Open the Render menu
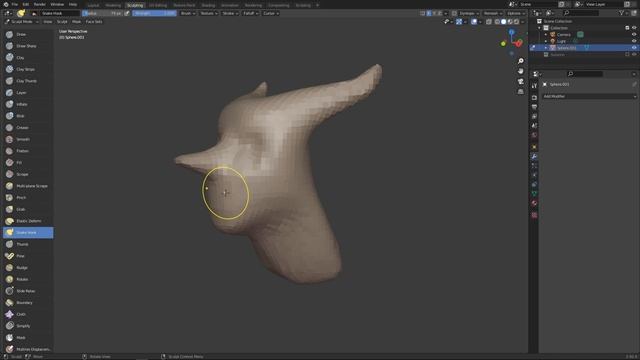Image resolution: width=640 pixels, height=360 pixels. 40,4
